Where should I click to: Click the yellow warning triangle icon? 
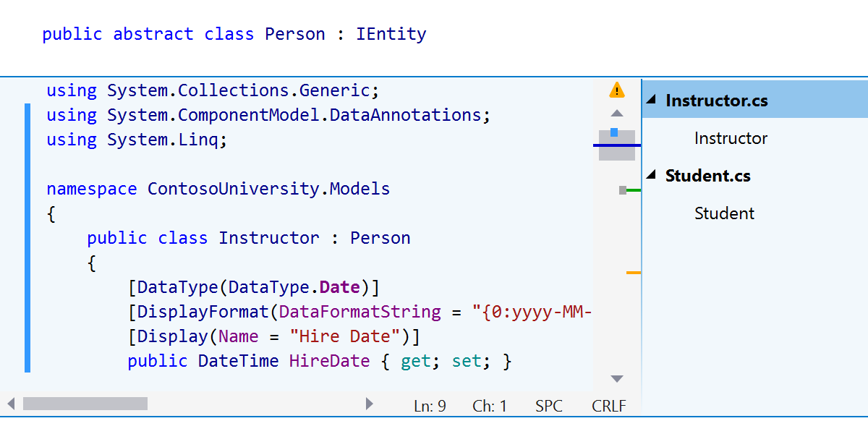tap(616, 90)
